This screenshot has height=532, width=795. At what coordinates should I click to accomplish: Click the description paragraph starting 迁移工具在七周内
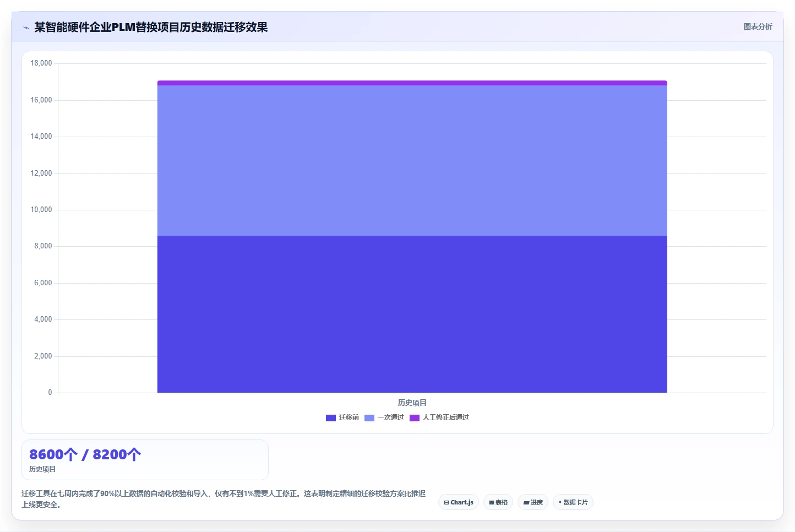(224, 499)
